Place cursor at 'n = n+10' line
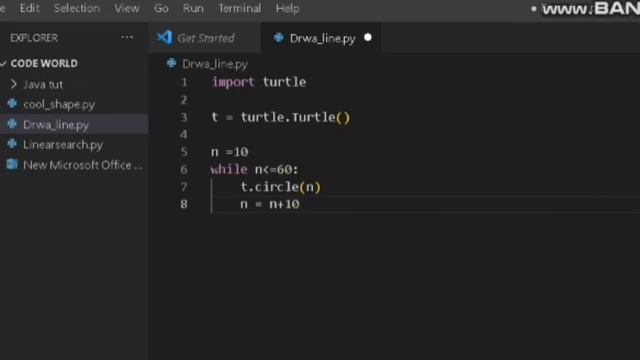640x360 pixels. (270, 204)
